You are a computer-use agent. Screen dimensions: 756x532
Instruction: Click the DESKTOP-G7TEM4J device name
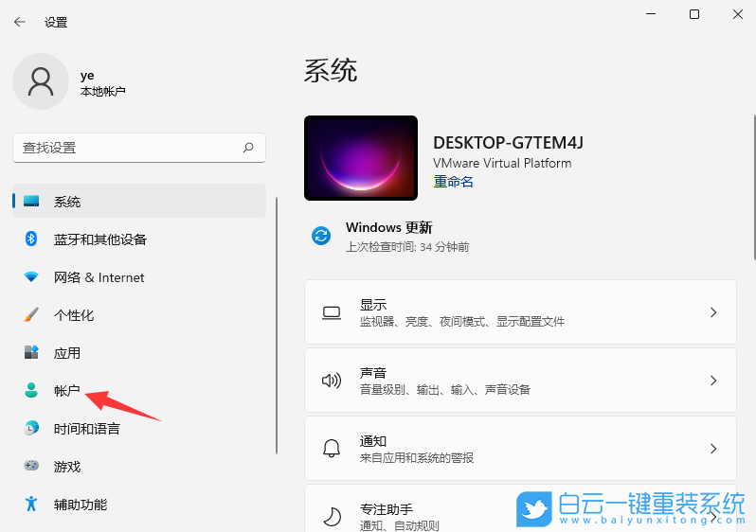pos(508,143)
